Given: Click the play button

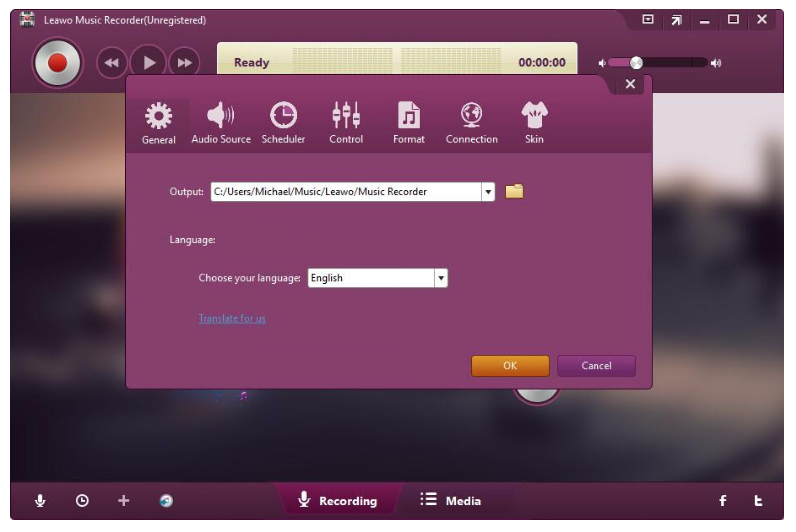Looking at the screenshot, I should pos(148,63).
